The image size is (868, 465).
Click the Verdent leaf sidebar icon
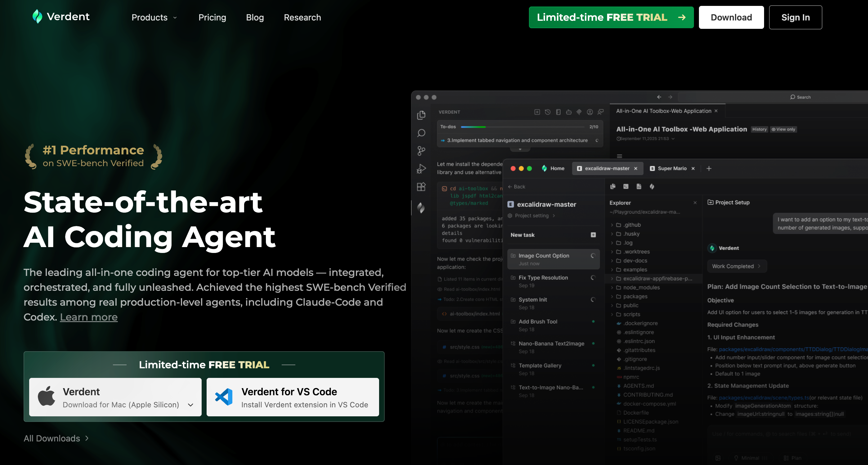(421, 207)
